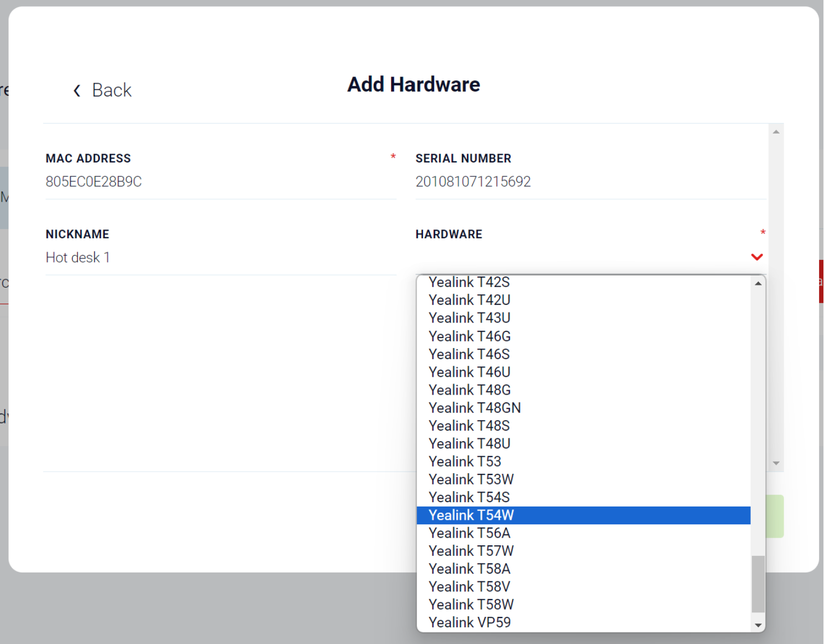Click the dropdown list scrollbar thumb
Viewport: 824px width, 644px height.
758,584
